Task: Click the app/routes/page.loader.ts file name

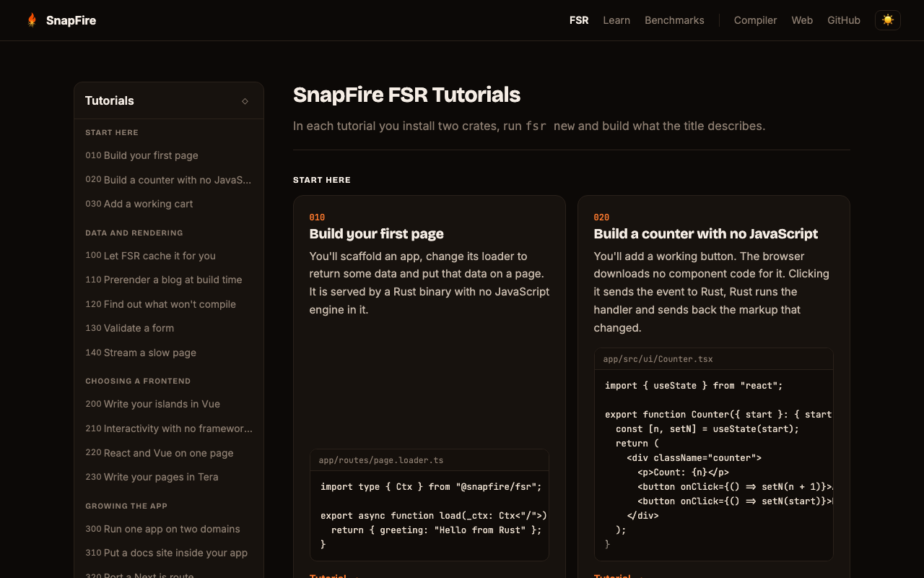Action: pyautogui.click(x=381, y=460)
